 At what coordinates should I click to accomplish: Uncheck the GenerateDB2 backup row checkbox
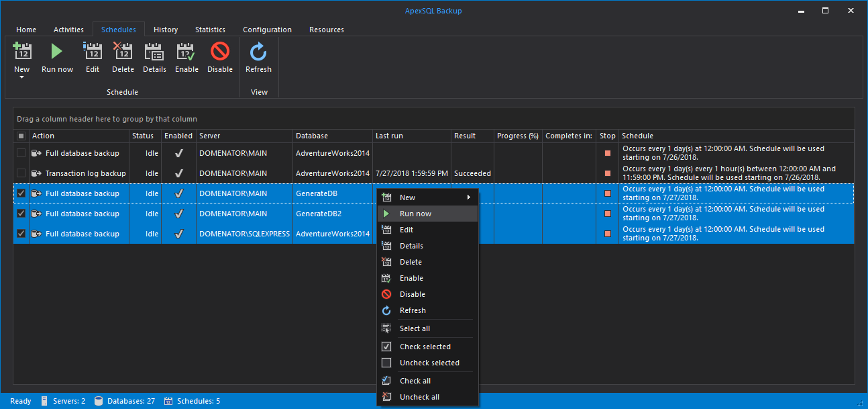21,214
